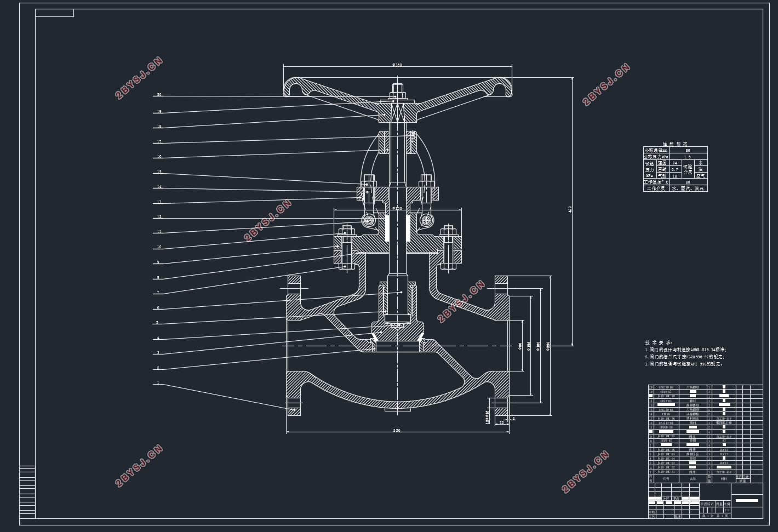Select part callout number 4
The width and height of the screenshot is (778, 532).
click(158, 338)
